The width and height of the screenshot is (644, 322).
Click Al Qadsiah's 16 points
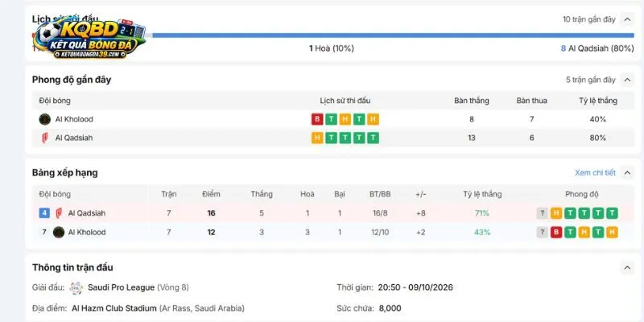pyautogui.click(x=211, y=213)
